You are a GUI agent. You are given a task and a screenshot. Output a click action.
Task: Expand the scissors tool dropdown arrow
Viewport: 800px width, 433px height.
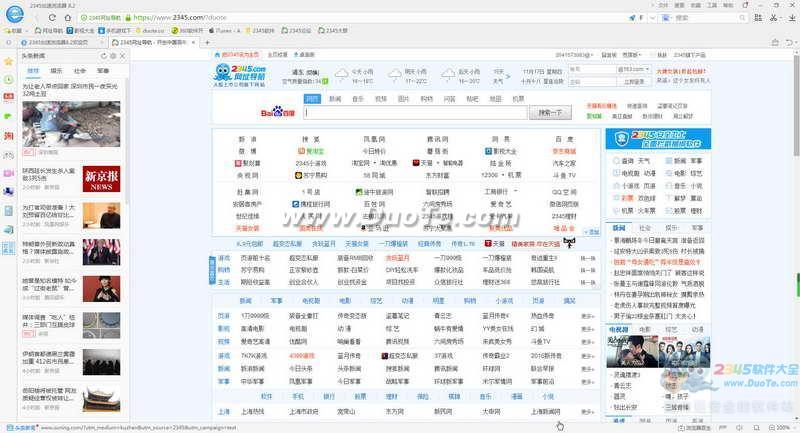[x=781, y=18]
